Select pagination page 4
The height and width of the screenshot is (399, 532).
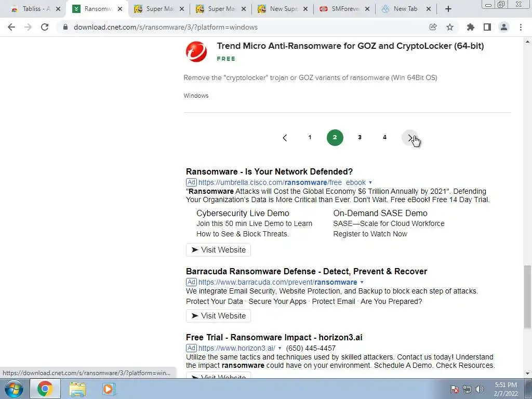tap(385, 137)
